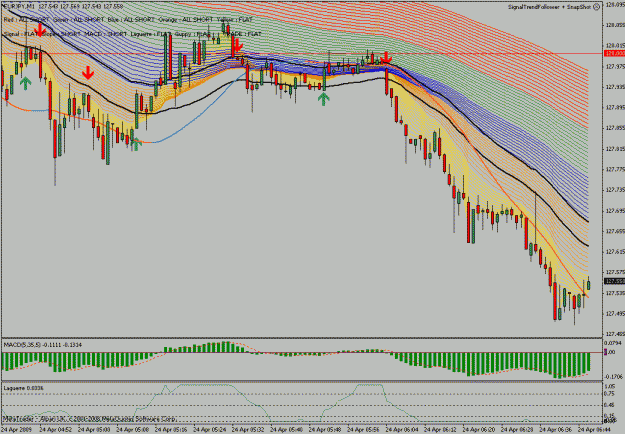Screen dimensions: 625x434
Task: Click the SignalTrendFollower + SnapShot expert label
Action: click(550, 7)
